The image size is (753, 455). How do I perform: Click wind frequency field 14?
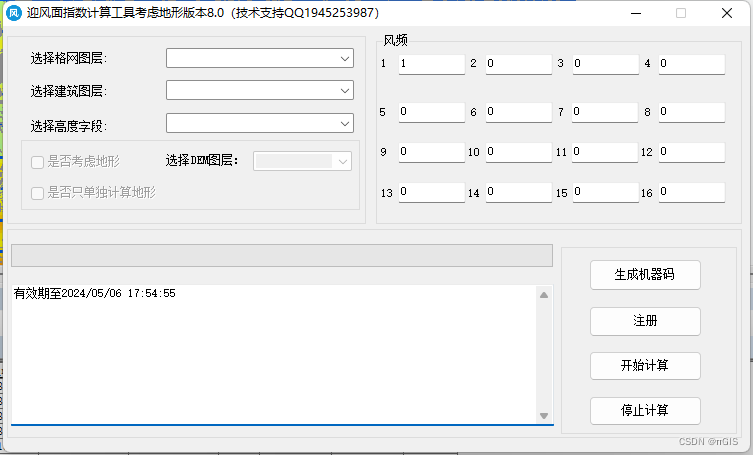[519, 192]
